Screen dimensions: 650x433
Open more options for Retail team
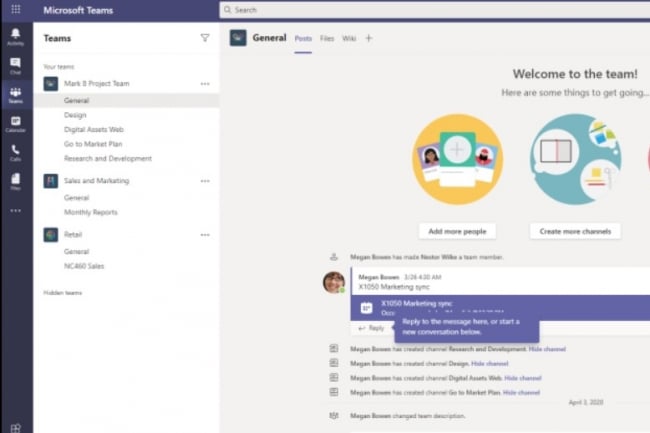tap(205, 235)
